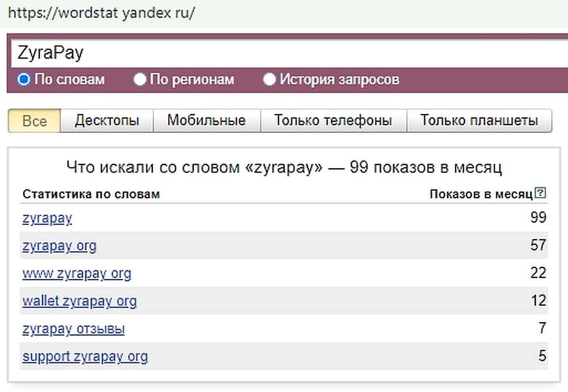Open the "Десктопы" tab
Viewport: 568px width, 392px height.
[x=107, y=121]
